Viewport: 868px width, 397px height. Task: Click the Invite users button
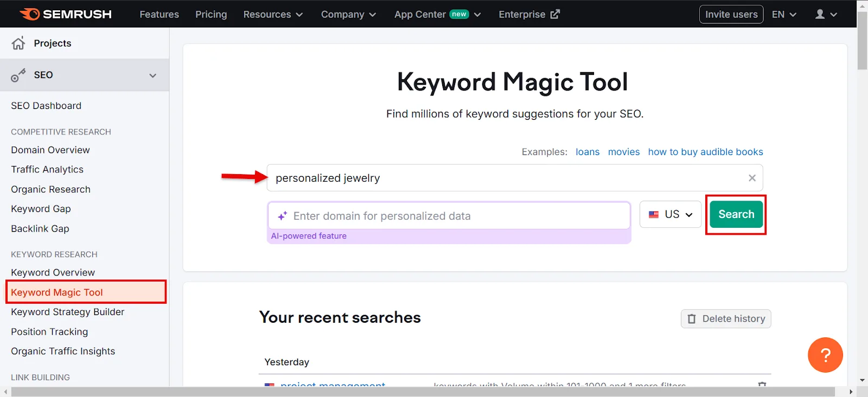point(731,14)
